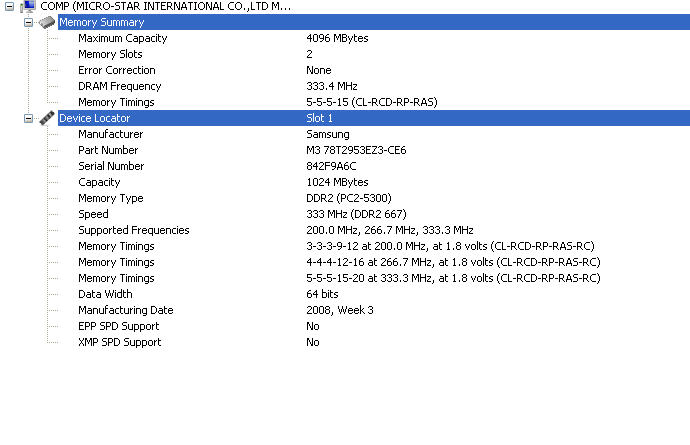Collapse the COMP root node
Image resolution: width=690 pixels, height=445 pixels.
9,7
